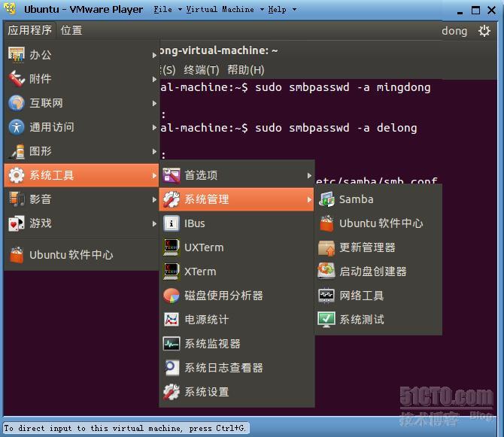The width and height of the screenshot is (504, 437).
Task: Click the 附件 accessories knife icon
Action: [17, 78]
